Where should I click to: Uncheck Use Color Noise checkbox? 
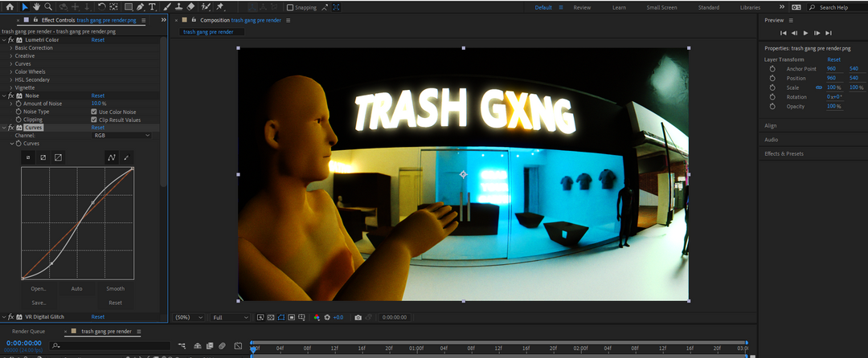94,112
